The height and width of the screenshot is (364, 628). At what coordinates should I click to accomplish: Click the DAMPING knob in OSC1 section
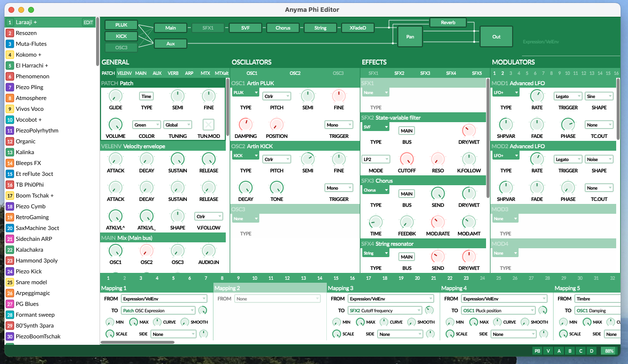pyautogui.click(x=245, y=125)
